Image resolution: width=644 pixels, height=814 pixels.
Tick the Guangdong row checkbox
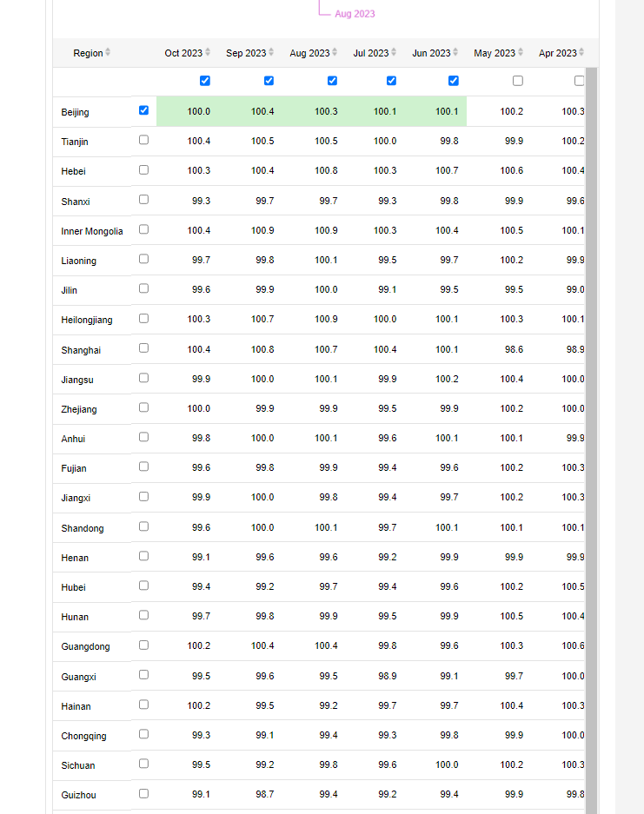(x=143, y=645)
